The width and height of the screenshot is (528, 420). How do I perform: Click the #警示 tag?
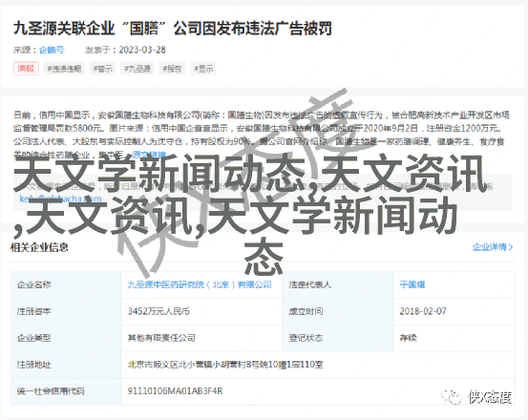point(103,69)
